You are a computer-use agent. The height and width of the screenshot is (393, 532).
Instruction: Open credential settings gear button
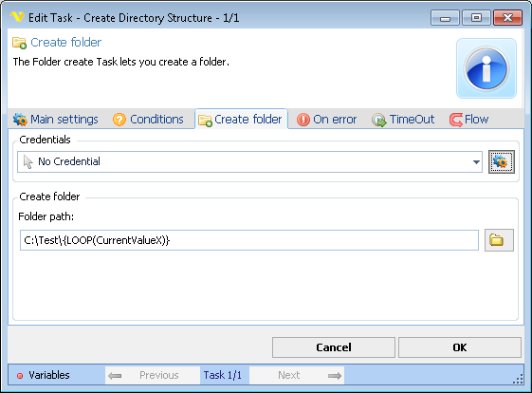(501, 161)
